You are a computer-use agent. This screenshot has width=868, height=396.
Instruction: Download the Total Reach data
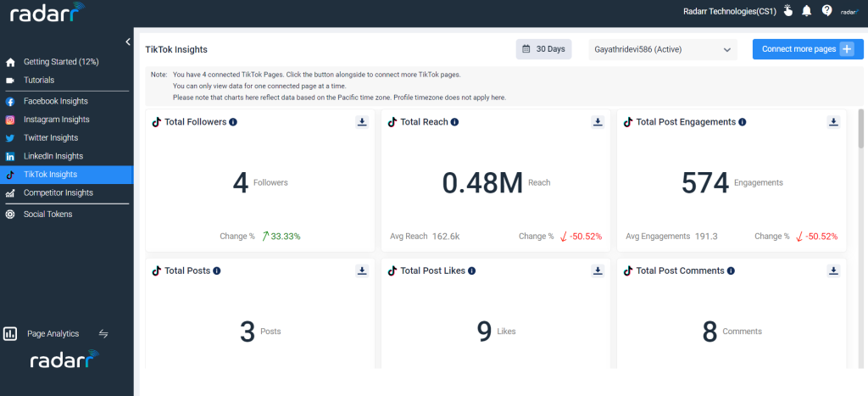598,122
